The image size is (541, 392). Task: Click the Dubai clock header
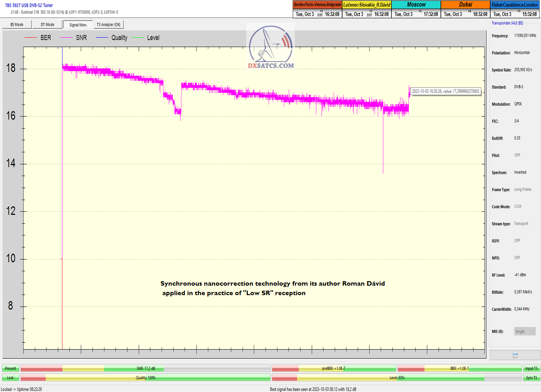click(465, 5)
